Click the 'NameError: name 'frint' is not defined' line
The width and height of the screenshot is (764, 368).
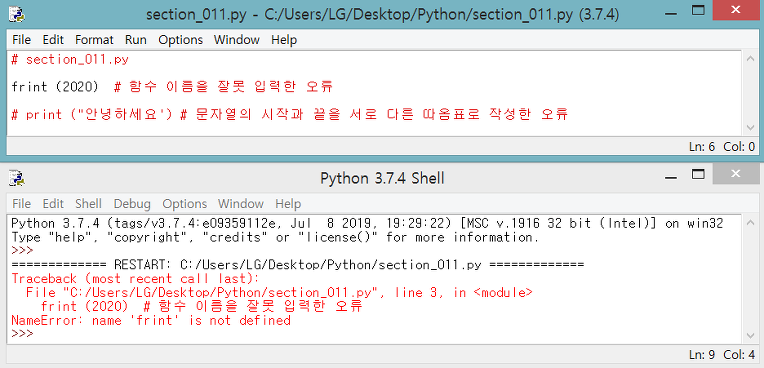point(151,321)
